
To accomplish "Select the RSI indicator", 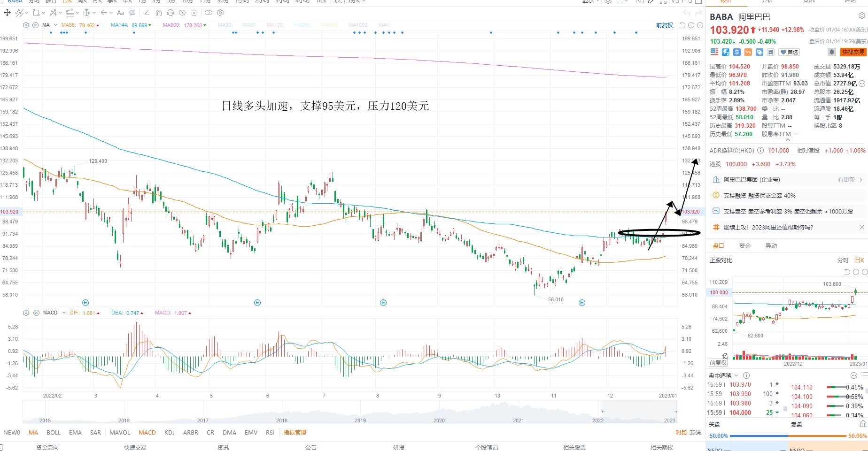I will 270,433.
